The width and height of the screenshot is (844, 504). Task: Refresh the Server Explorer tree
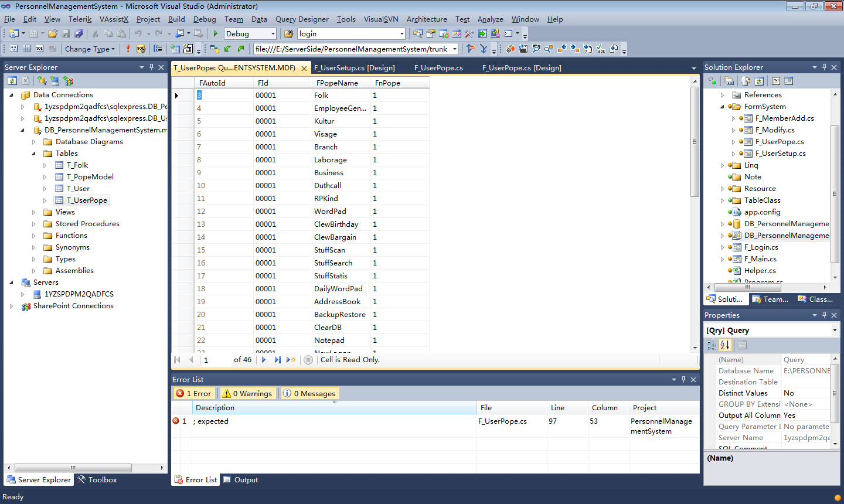click(x=12, y=81)
